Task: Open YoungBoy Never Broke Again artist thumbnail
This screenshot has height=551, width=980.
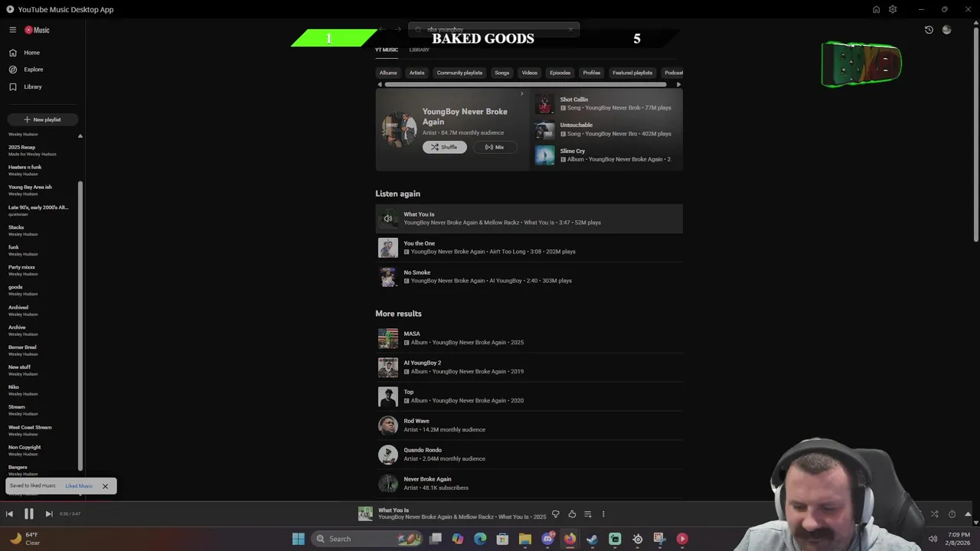Action: point(400,129)
